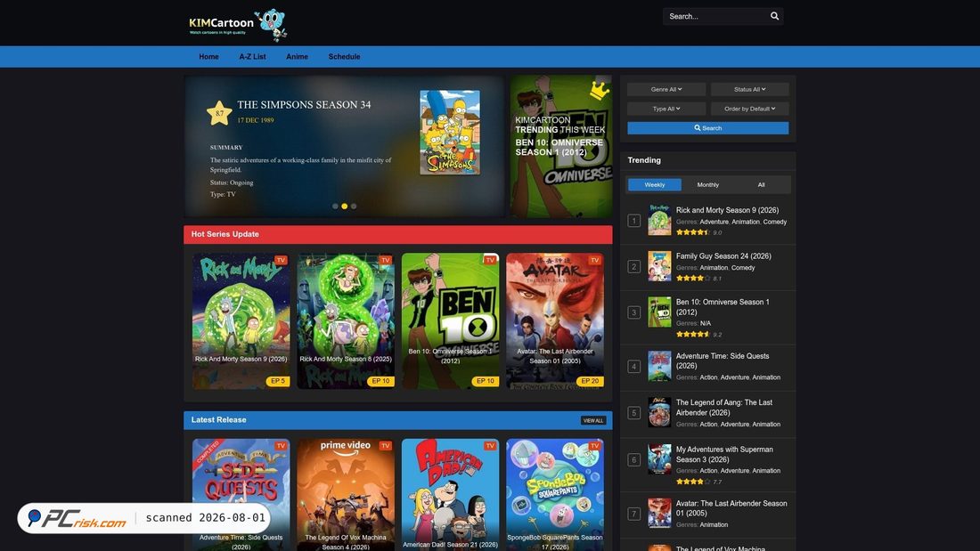Screen dimensions: 980x551
Task: Click the blue Search filter button
Action: click(x=708, y=128)
